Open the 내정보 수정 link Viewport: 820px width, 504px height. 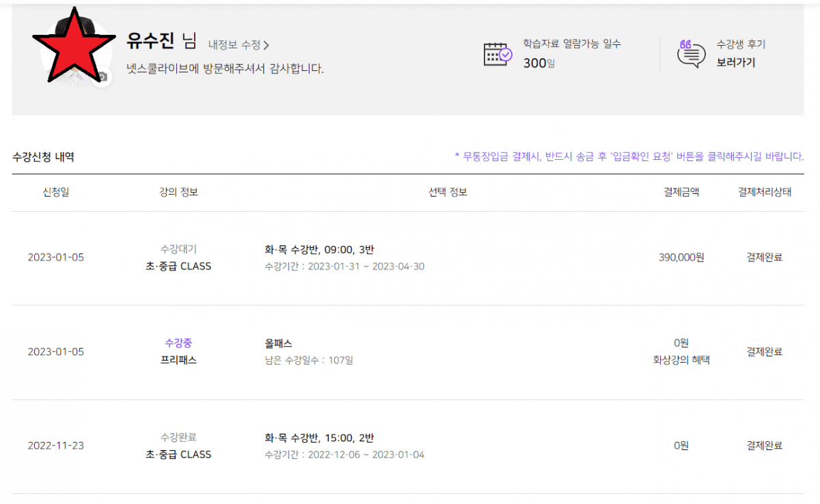(x=234, y=45)
